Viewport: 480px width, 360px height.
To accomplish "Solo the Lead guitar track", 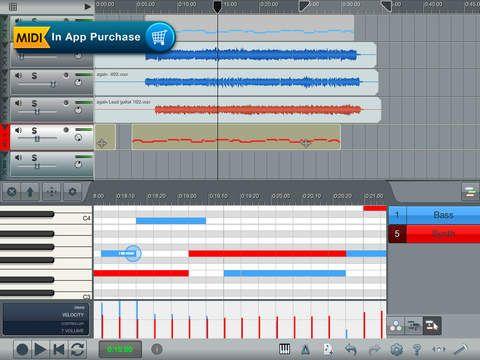I will (x=34, y=103).
